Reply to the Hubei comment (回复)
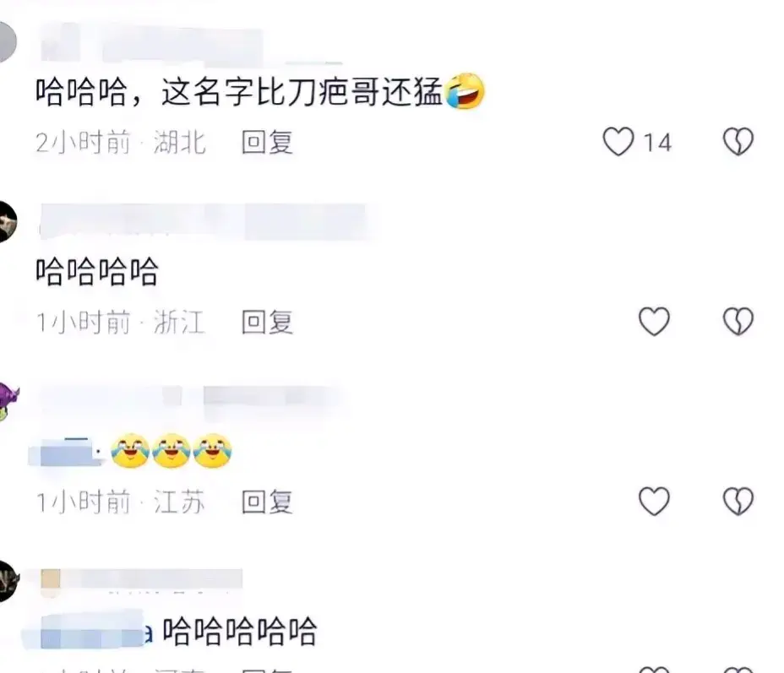 pos(267,143)
